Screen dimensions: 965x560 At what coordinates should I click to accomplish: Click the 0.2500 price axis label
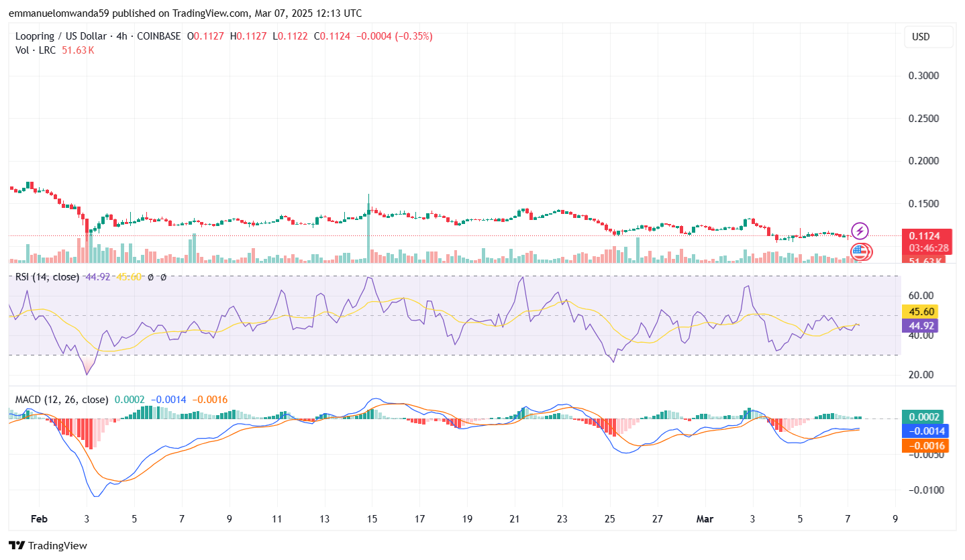pyautogui.click(x=924, y=119)
